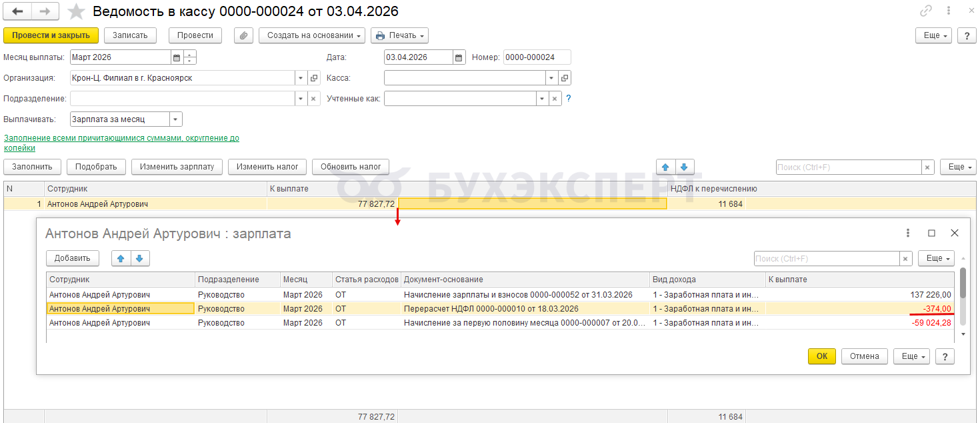Open the main table toolbar Еще menu

[x=958, y=167]
